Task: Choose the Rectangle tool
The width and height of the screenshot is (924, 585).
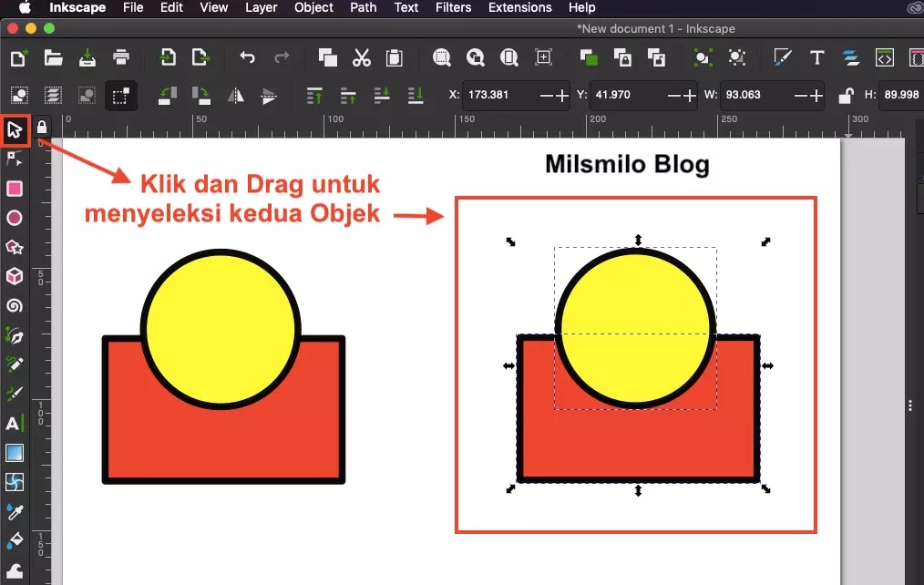Action: (x=15, y=189)
